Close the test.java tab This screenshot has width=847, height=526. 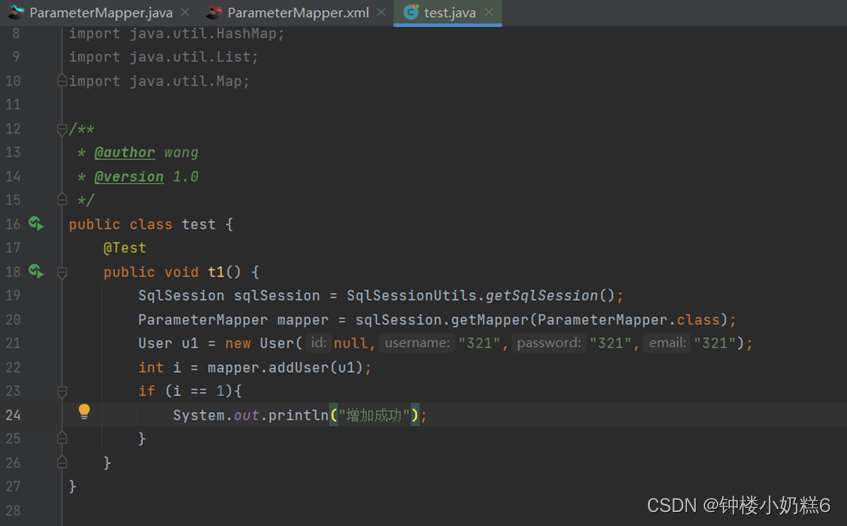pyautogui.click(x=489, y=12)
